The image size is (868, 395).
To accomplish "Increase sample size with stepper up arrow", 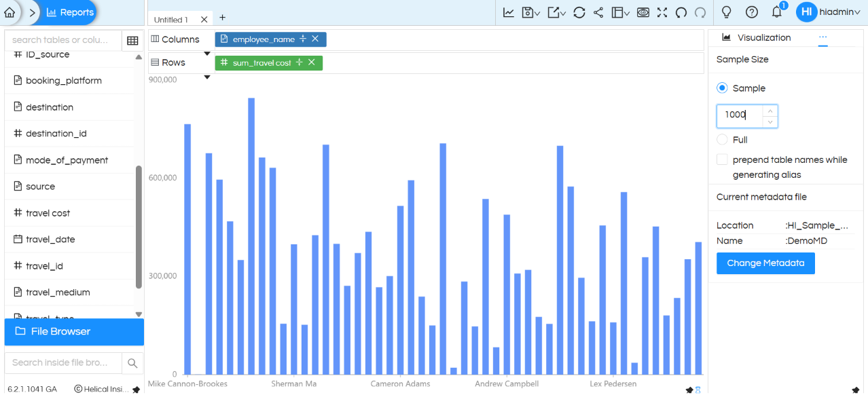I will click(770, 111).
